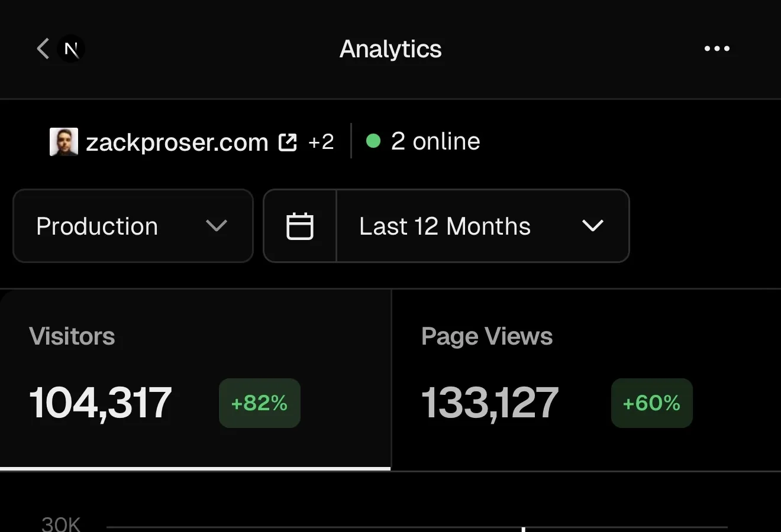Click the 104,317 visitors count
Viewport: 781px width, 532px height.
(100, 403)
